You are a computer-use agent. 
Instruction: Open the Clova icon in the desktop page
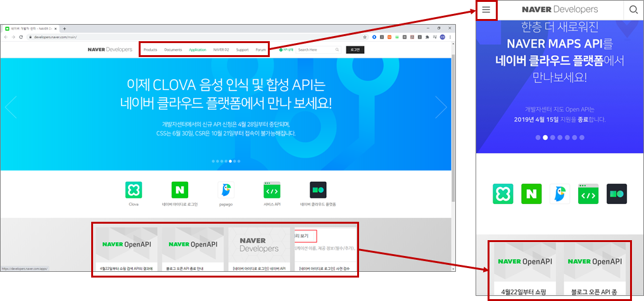click(x=134, y=190)
